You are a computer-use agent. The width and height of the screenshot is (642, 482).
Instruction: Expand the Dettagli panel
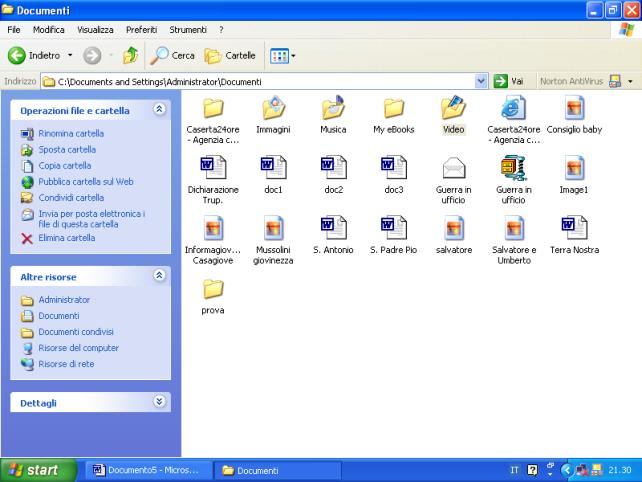(159, 401)
